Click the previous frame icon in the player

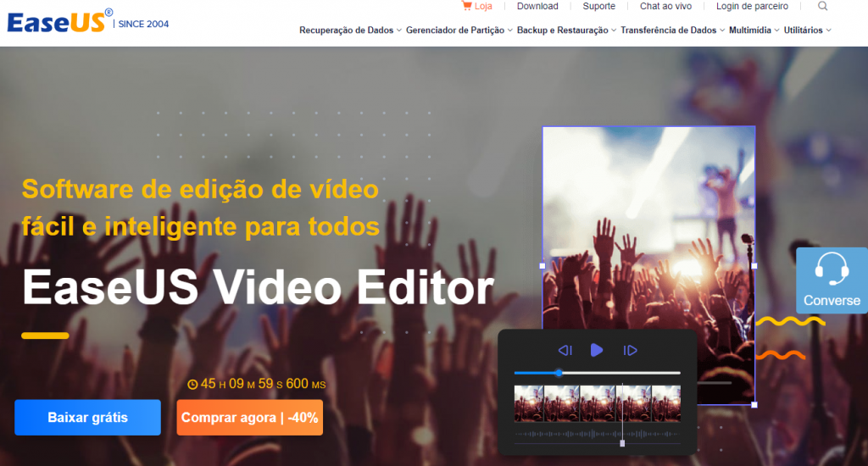(x=565, y=350)
